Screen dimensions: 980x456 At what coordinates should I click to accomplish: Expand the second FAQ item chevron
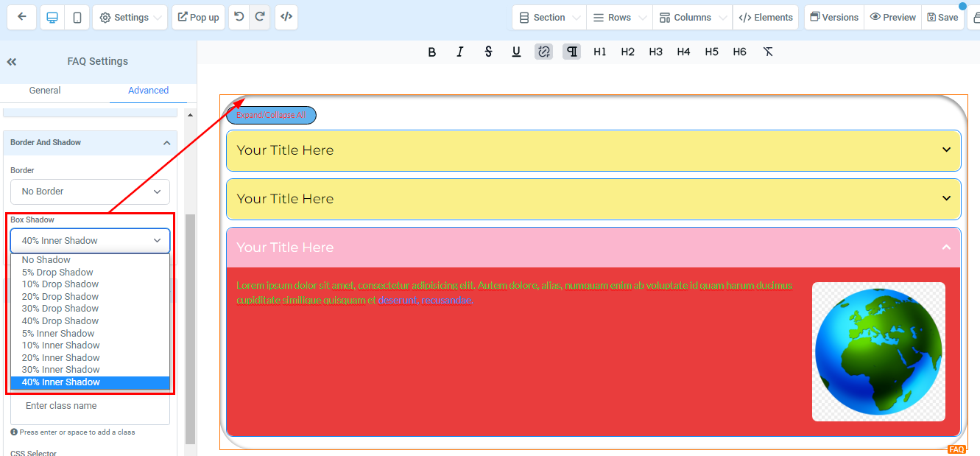[x=946, y=198]
